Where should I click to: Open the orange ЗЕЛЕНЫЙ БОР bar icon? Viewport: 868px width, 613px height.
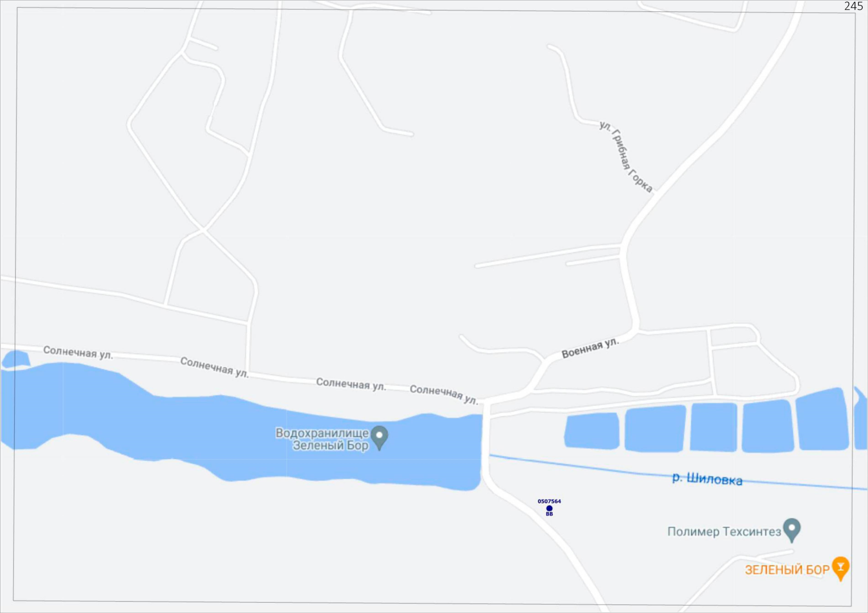(840, 568)
